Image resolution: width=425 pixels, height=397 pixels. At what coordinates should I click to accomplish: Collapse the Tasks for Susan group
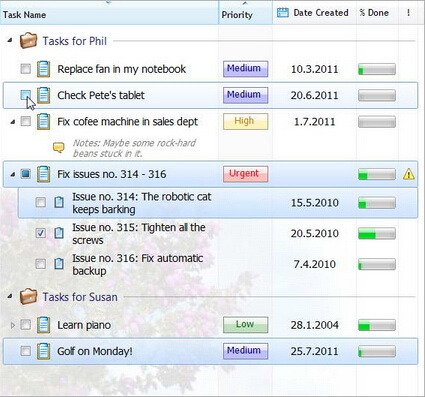click(x=10, y=296)
